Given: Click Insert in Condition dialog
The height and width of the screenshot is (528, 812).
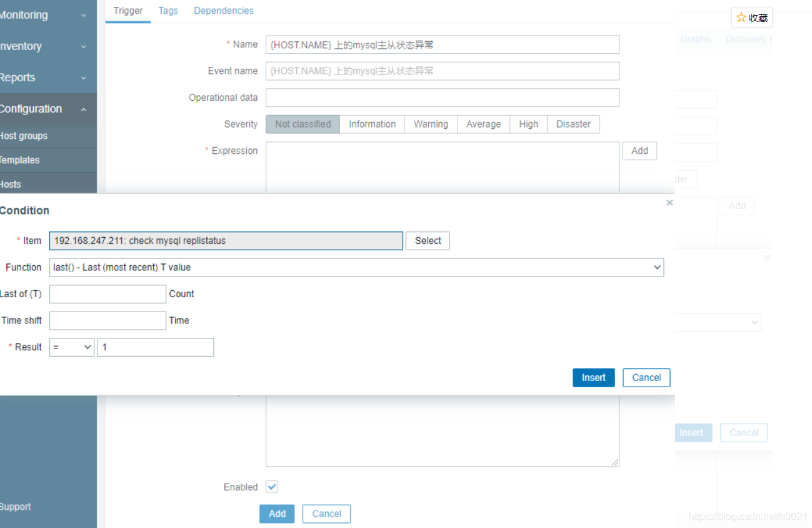Looking at the screenshot, I should (x=594, y=378).
